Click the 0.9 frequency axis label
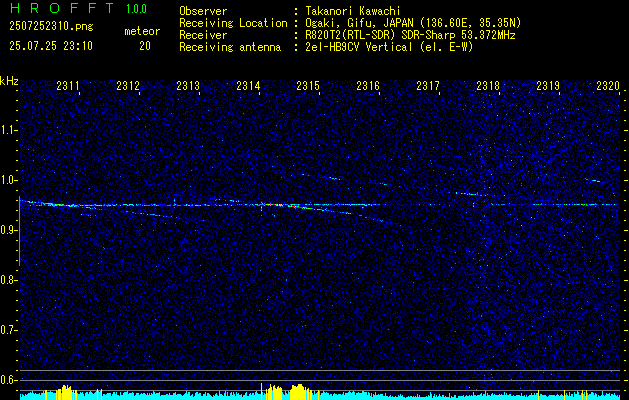629x400 pixels. (x=7, y=230)
